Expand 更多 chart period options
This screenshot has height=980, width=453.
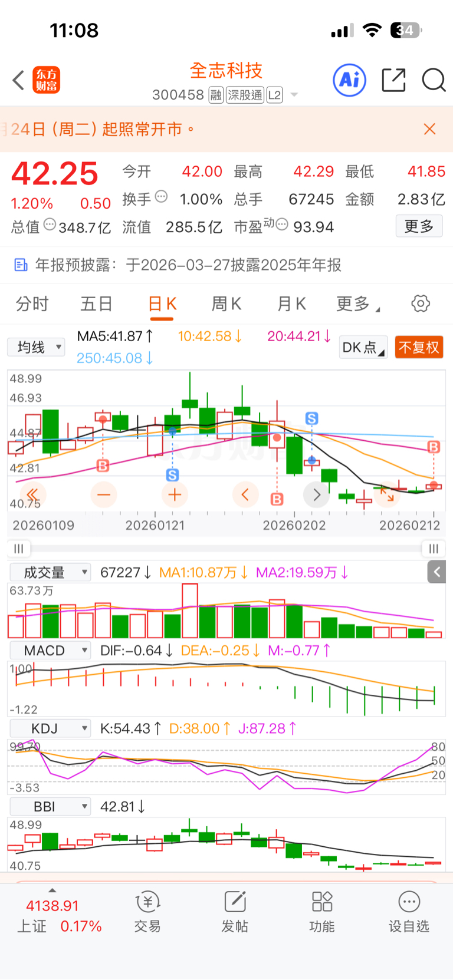[357, 304]
